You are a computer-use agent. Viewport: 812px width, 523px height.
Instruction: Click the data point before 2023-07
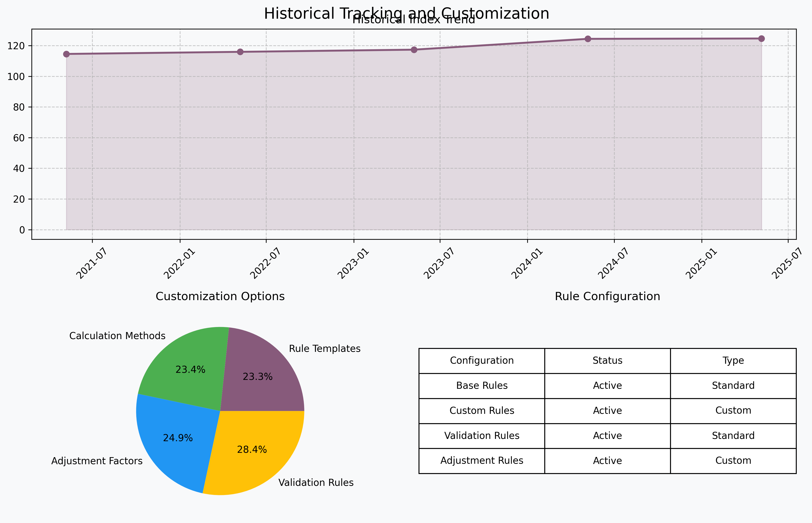pyautogui.click(x=414, y=50)
